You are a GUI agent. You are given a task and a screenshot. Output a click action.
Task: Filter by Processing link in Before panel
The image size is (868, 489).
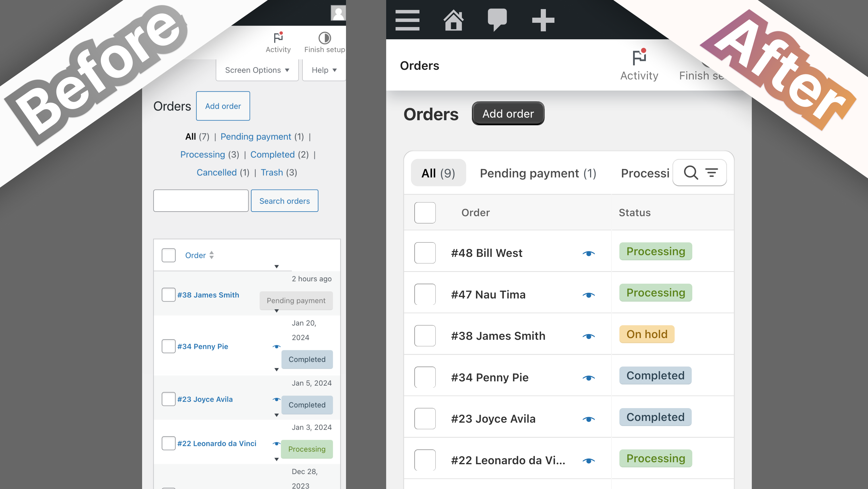pyautogui.click(x=202, y=154)
